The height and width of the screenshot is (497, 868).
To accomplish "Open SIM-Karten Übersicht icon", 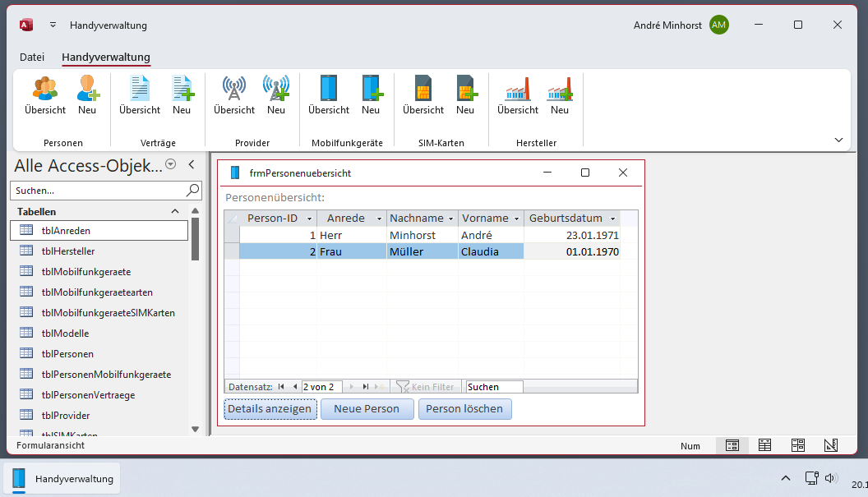I will point(423,94).
